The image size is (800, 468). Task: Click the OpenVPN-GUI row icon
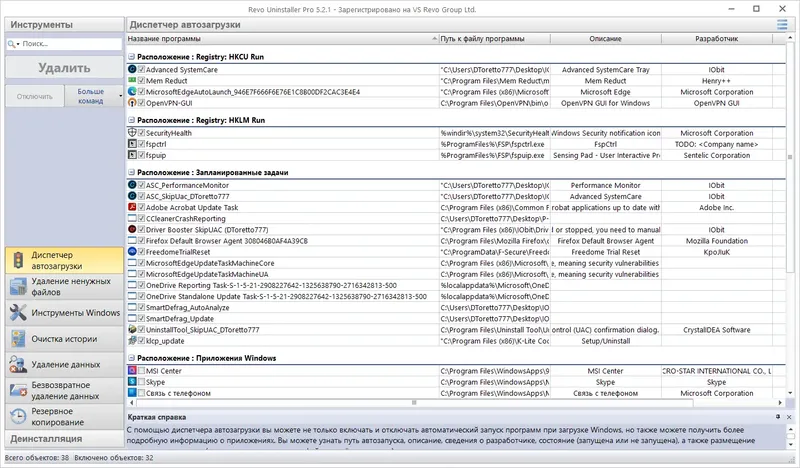(x=132, y=103)
